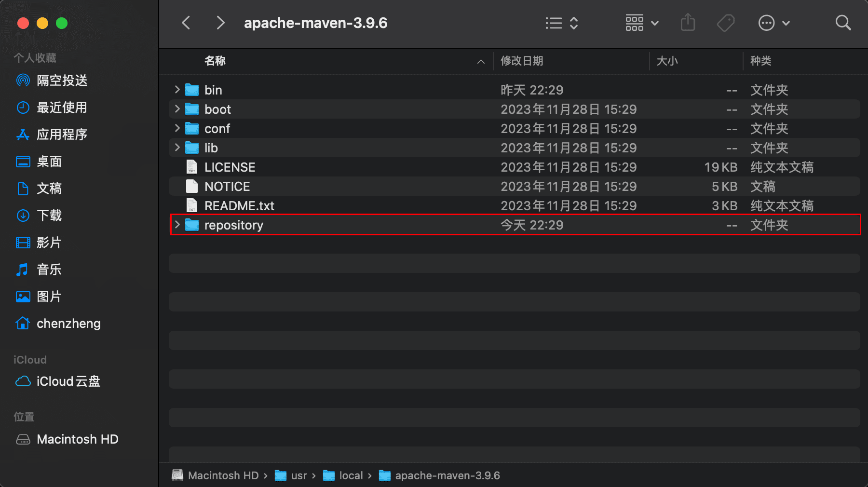Expand the bin folder
Screen dimensions: 868x487
(177, 90)
